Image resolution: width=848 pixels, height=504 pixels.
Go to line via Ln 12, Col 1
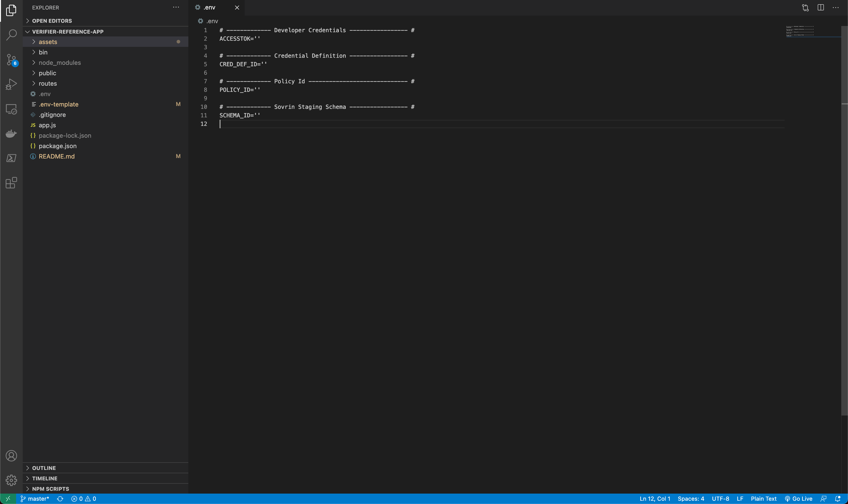click(x=655, y=499)
